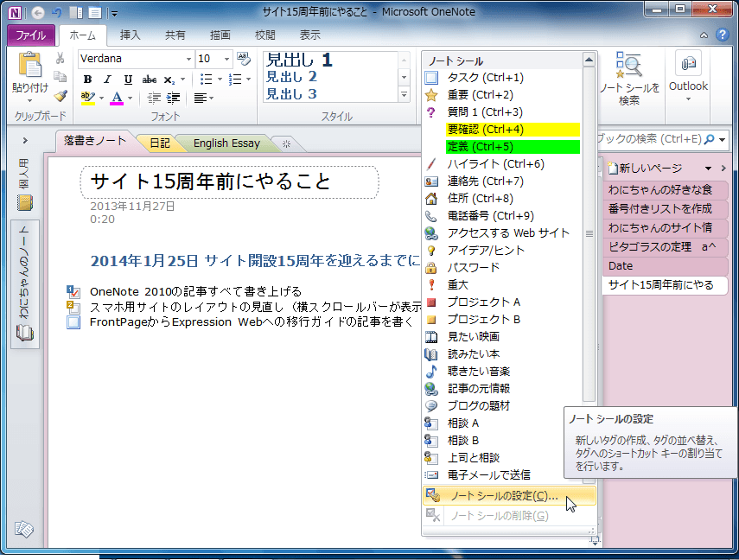Expand the styles gallery More arrow
This screenshot has height=560, width=739.
tap(404, 94)
